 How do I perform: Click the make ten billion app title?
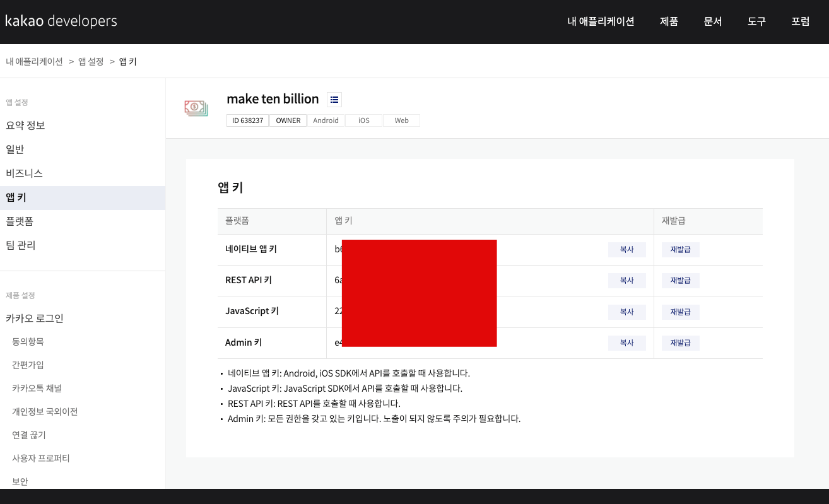[273, 99]
